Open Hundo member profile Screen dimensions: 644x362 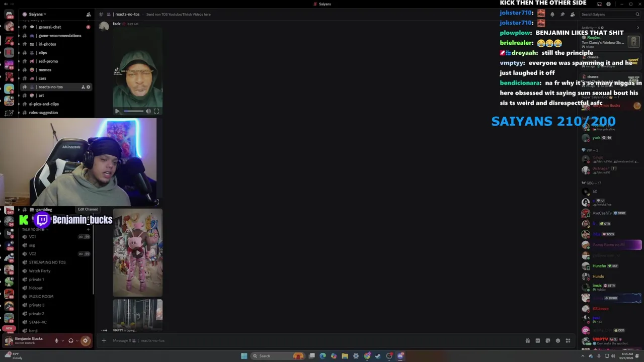[x=610, y=277]
